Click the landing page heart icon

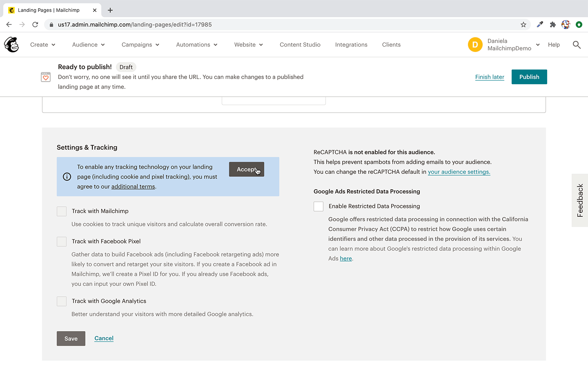point(46,77)
